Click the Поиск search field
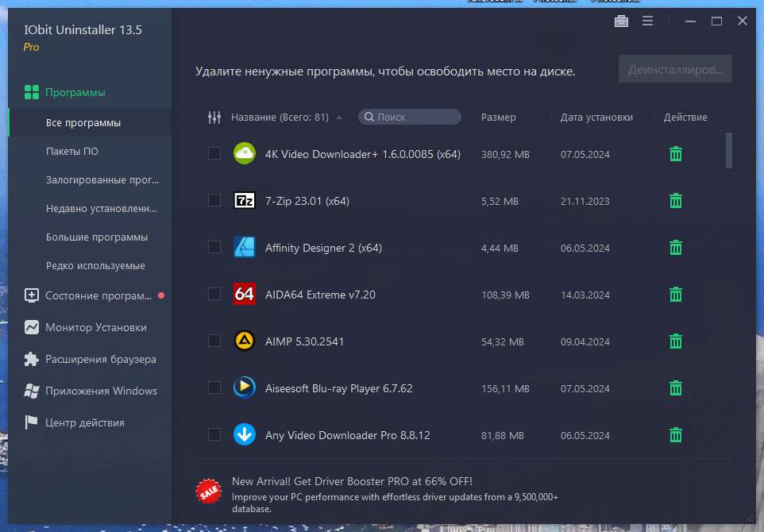 409,117
